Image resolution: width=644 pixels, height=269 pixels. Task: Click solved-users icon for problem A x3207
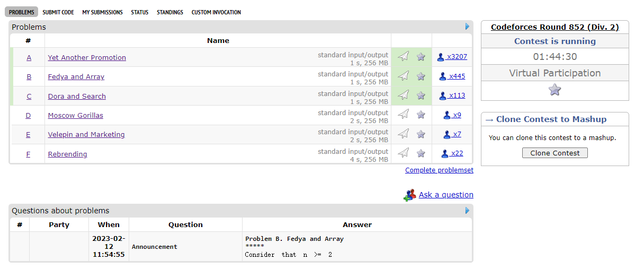441,57
